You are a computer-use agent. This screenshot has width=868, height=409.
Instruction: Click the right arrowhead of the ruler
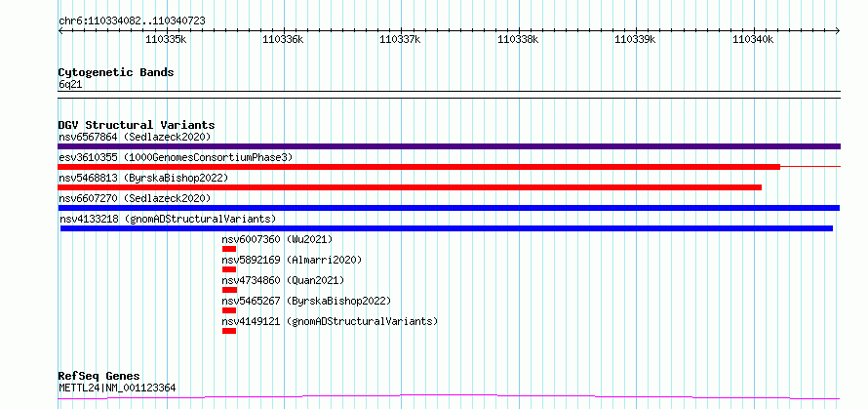[838, 31]
